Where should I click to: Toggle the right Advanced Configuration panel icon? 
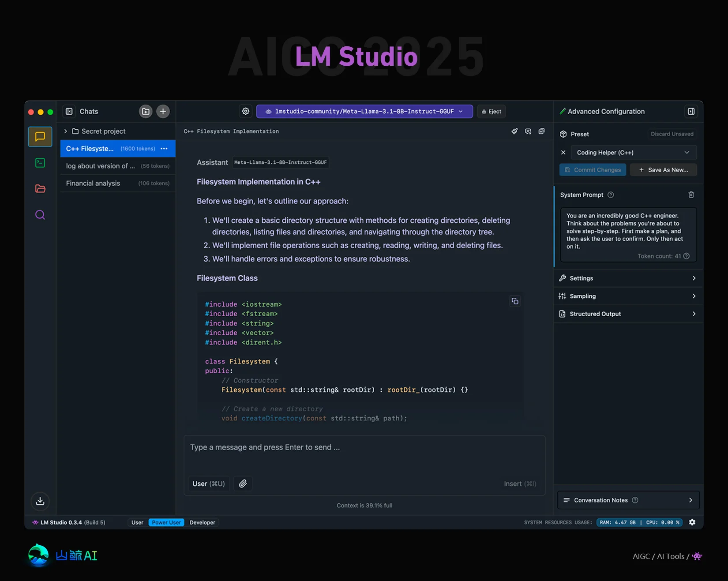coord(691,112)
